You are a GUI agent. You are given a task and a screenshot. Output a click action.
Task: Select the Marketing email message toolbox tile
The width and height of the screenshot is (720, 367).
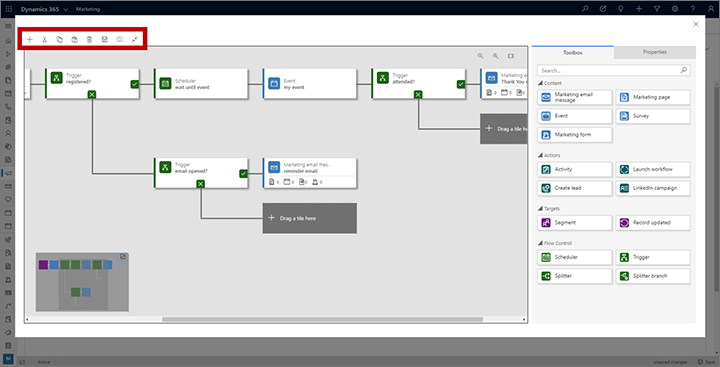(x=574, y=97)
